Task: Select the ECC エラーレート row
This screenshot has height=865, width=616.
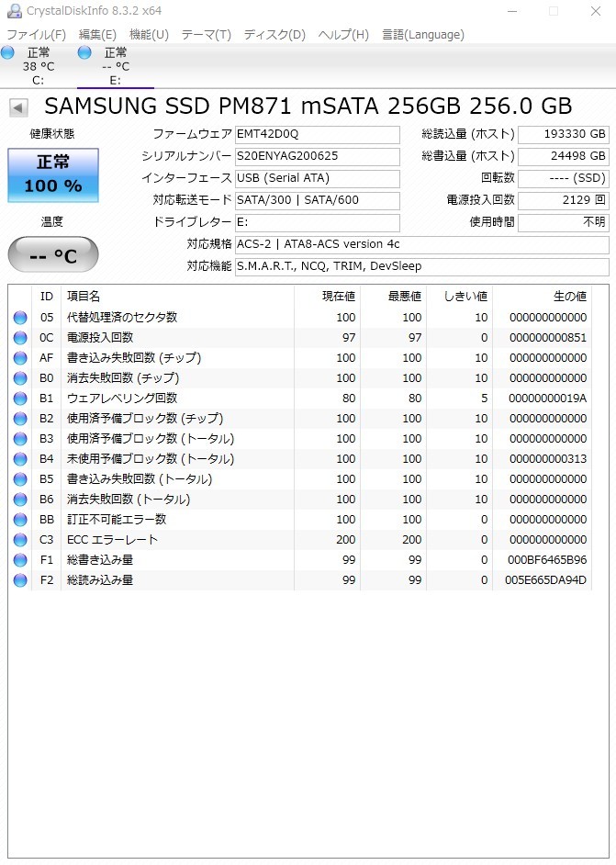Action: 300,540
